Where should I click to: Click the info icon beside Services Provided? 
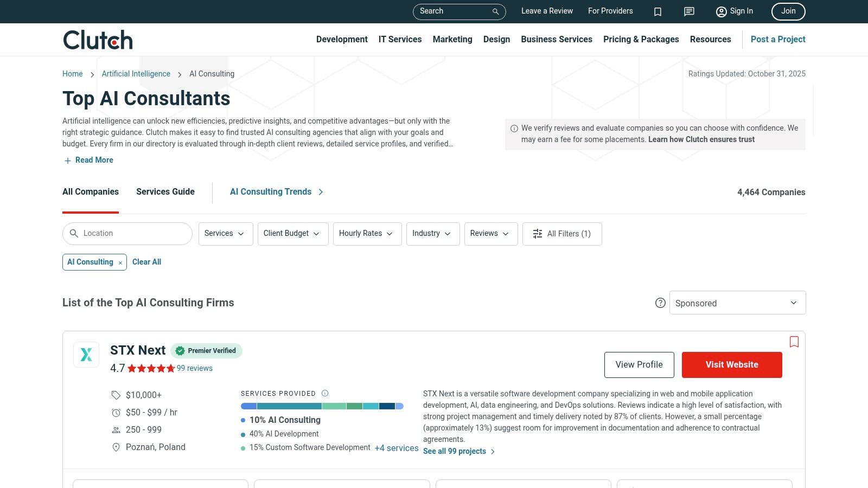coord(325,393)
